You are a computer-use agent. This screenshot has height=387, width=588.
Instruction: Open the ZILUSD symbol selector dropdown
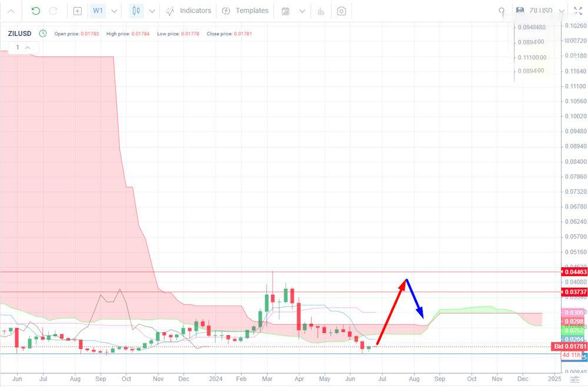(x=540, y=11)
